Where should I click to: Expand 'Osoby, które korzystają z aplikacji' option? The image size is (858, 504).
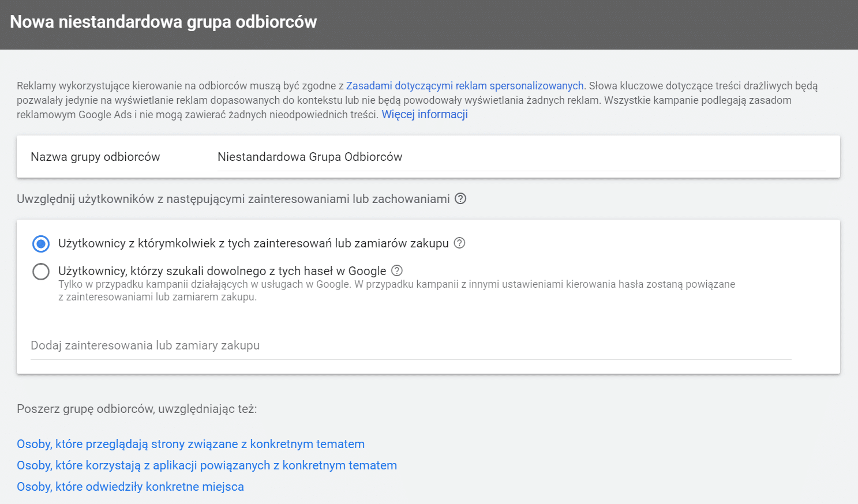point(207,465)
